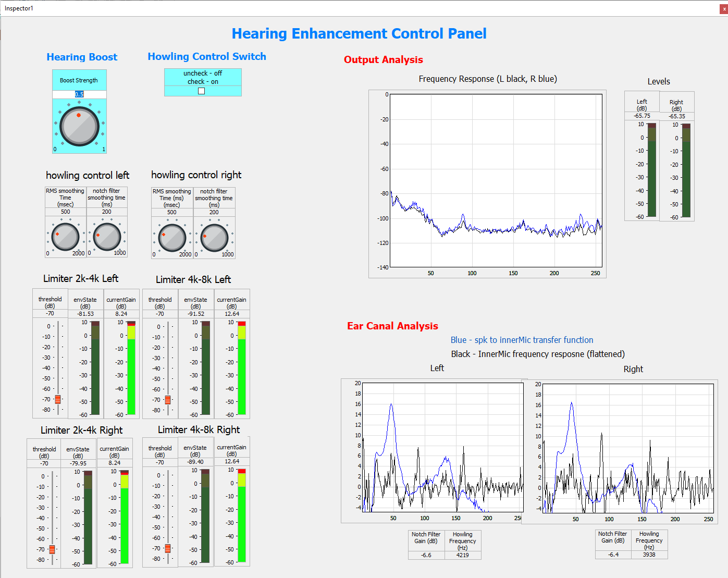Screen dimensions: 728x578
Task: Click right howling notch filter smoothing knob
Action: click(x=214, y=238)
